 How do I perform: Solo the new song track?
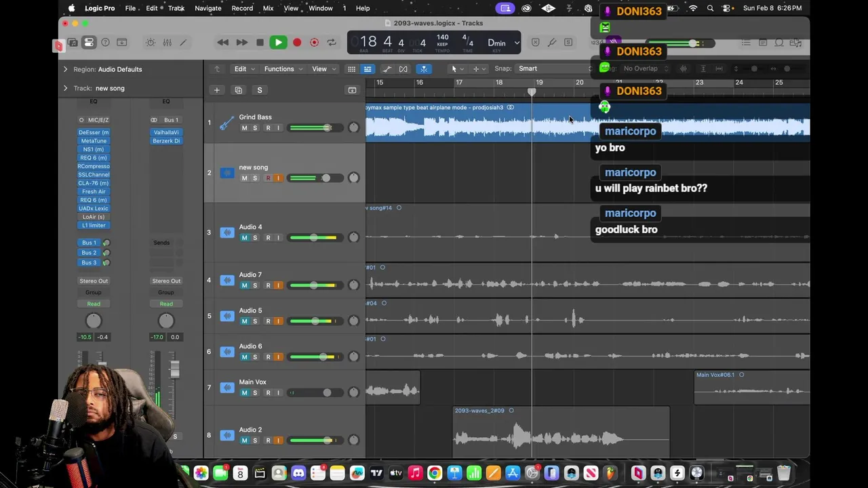click(255, 178)
